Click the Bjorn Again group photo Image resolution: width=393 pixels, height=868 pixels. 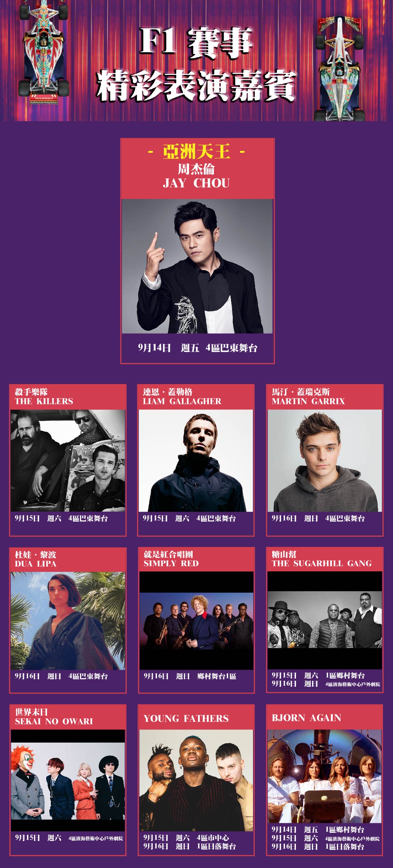tap(325, 776)
